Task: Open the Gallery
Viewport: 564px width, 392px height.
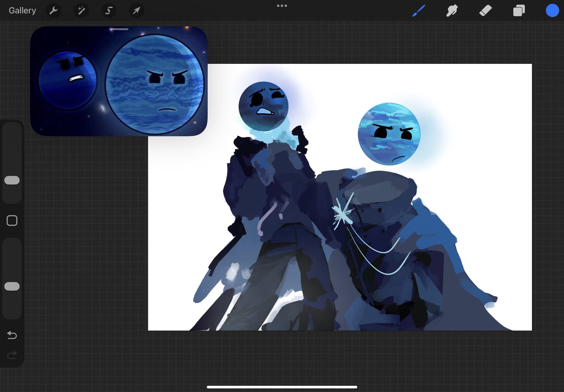Action: [22, 10]
